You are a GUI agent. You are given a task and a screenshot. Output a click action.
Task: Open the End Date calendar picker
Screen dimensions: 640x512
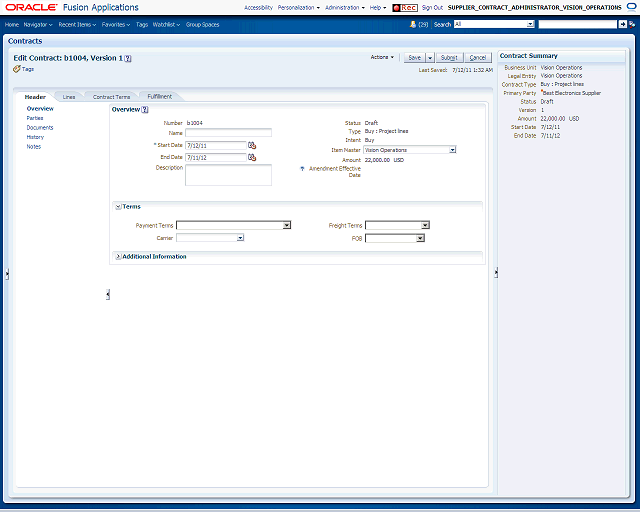click(x=252, y=158)
